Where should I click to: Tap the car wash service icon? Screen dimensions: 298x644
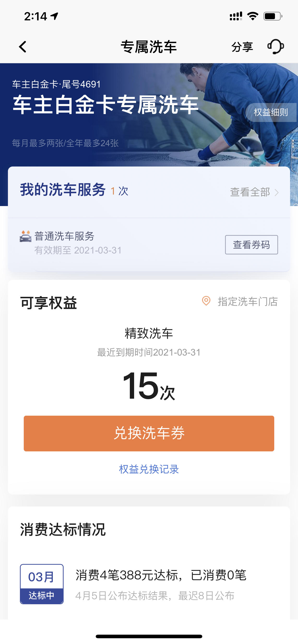[x=25, y=236]
